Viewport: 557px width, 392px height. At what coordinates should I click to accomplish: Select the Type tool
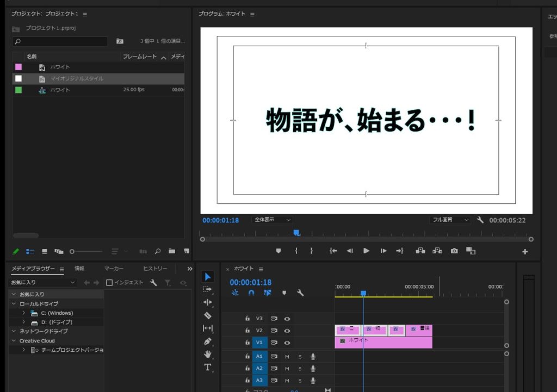coord(208,368)
